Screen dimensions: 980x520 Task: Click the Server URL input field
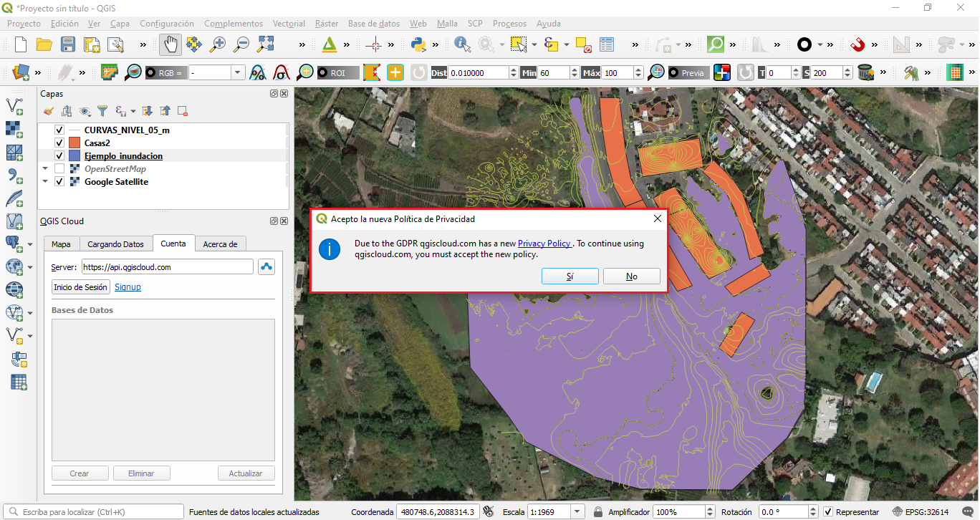point(167,267)
